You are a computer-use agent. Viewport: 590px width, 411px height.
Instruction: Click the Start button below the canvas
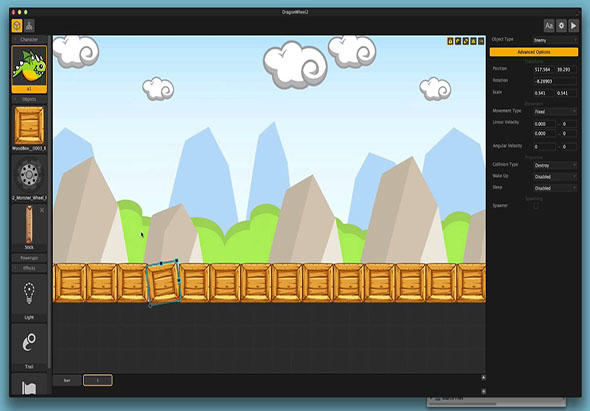(x=67, y=381)
